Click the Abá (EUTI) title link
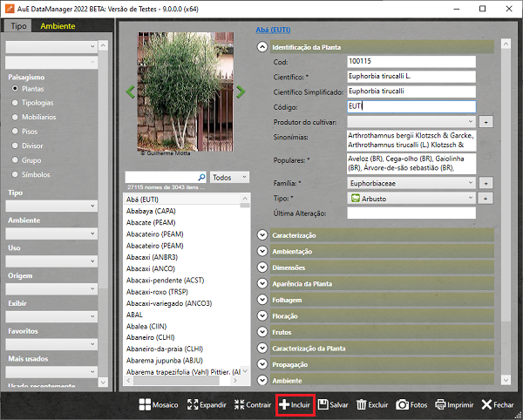The image size is (523, 420). pos(273,30)
